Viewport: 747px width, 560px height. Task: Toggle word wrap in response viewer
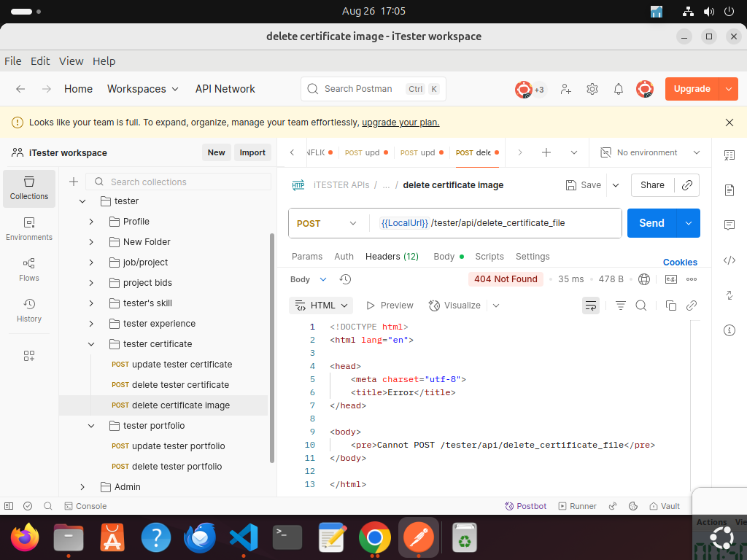tap(590, 306)
